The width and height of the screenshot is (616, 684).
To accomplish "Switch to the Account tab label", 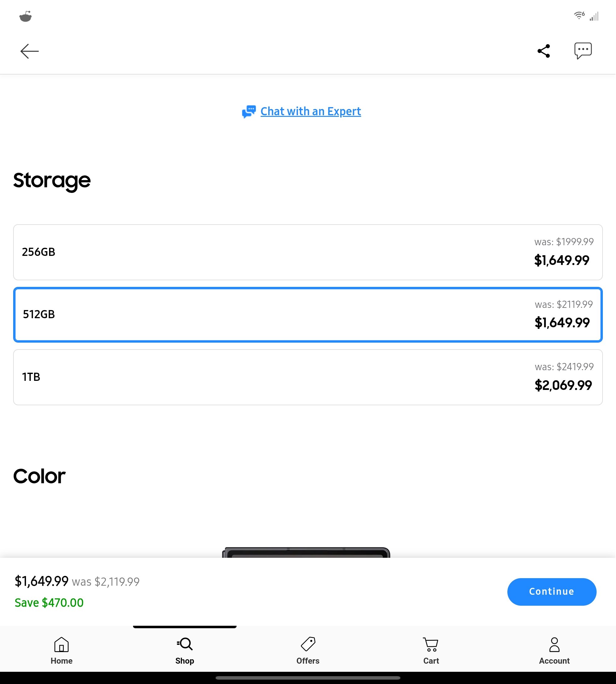I will tap(554, 661).
